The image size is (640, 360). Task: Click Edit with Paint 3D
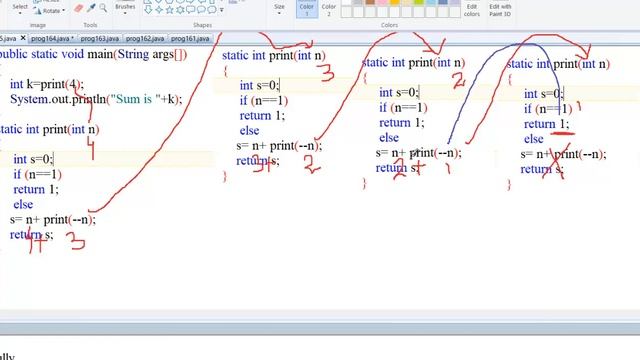[500, 10]
